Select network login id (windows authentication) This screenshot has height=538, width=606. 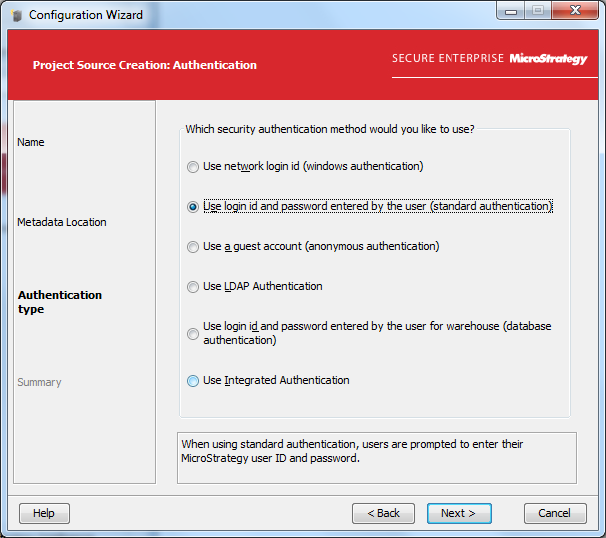point(193,167)
